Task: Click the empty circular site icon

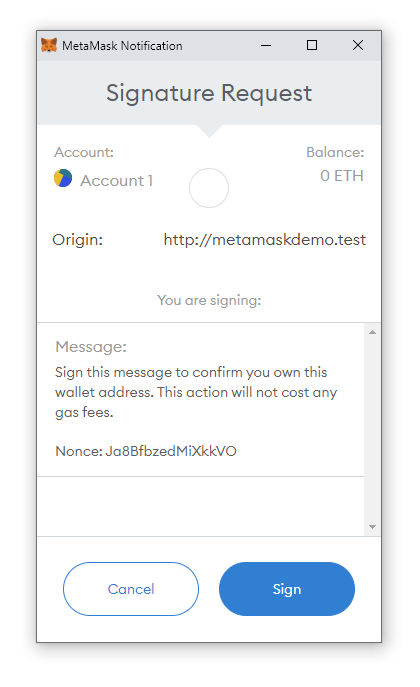Action: pos(209,188)
